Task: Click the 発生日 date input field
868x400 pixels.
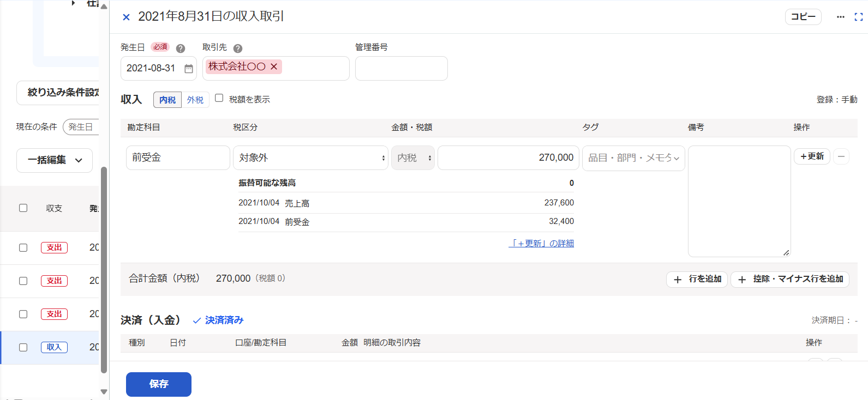Action: point(159,69)
